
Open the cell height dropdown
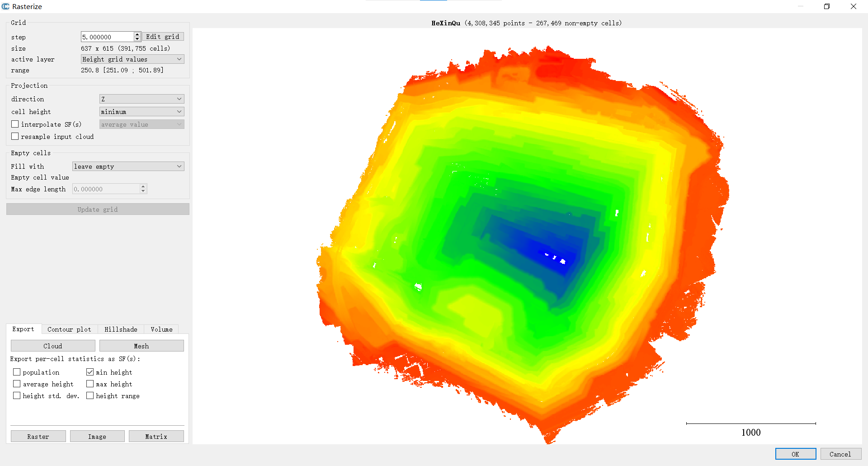click(142, 112)
